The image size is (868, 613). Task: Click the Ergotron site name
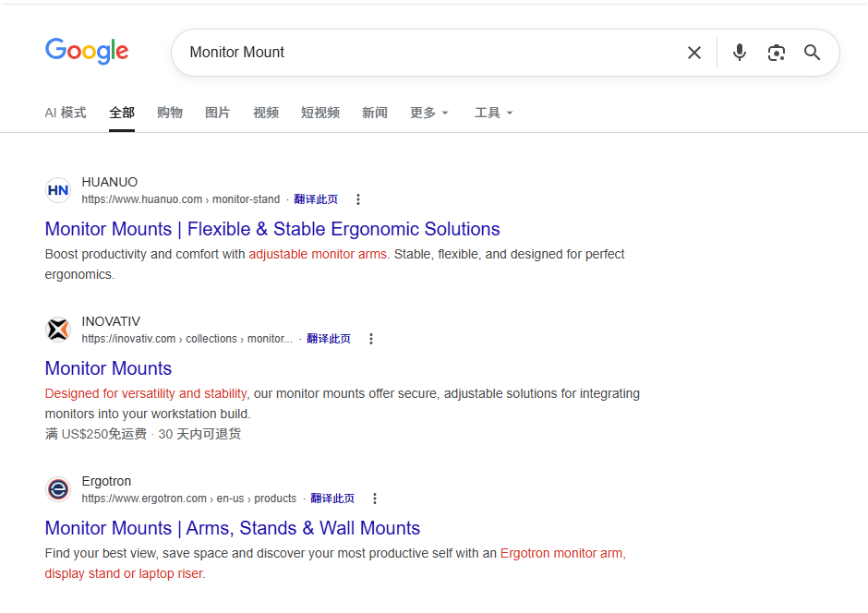[106, 481]
